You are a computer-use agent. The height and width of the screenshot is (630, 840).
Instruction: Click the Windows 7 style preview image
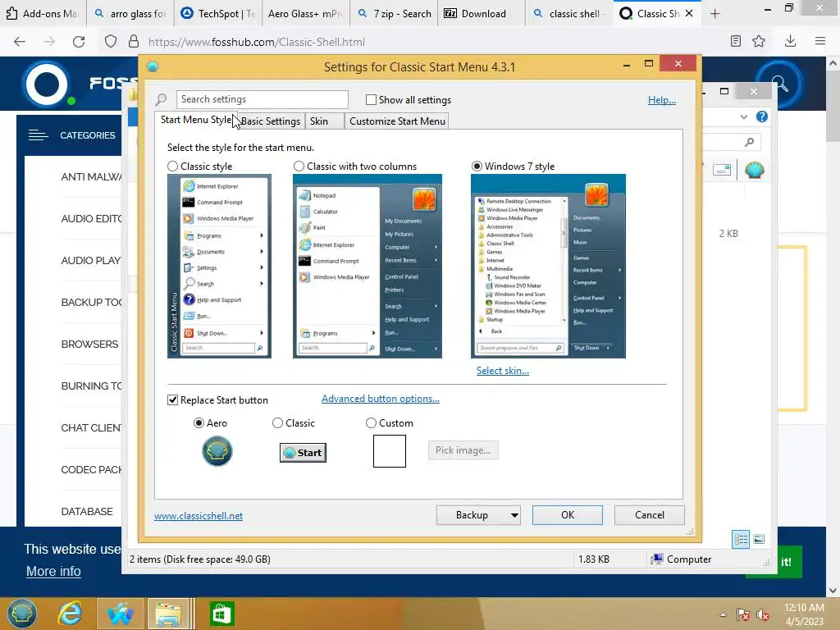click(548, 267)
